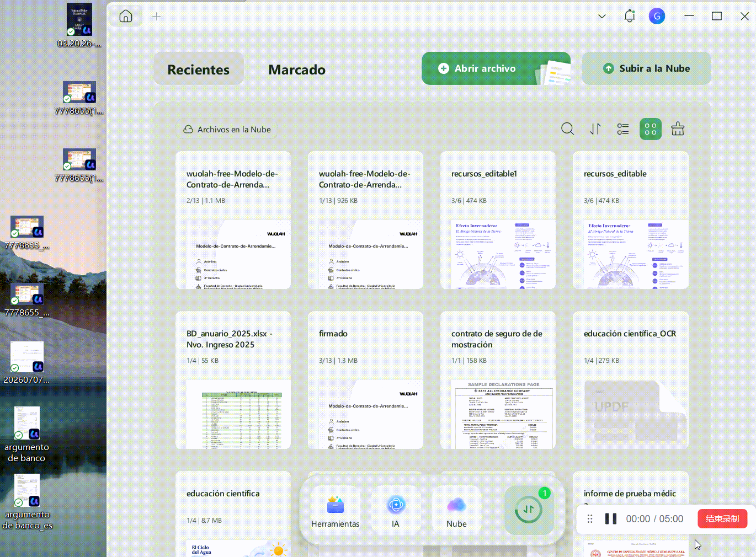The width and height of the screenshot is (756, 557).
Task: Open contrato de seguro de de mostración
Action: [x=498, y=380]
